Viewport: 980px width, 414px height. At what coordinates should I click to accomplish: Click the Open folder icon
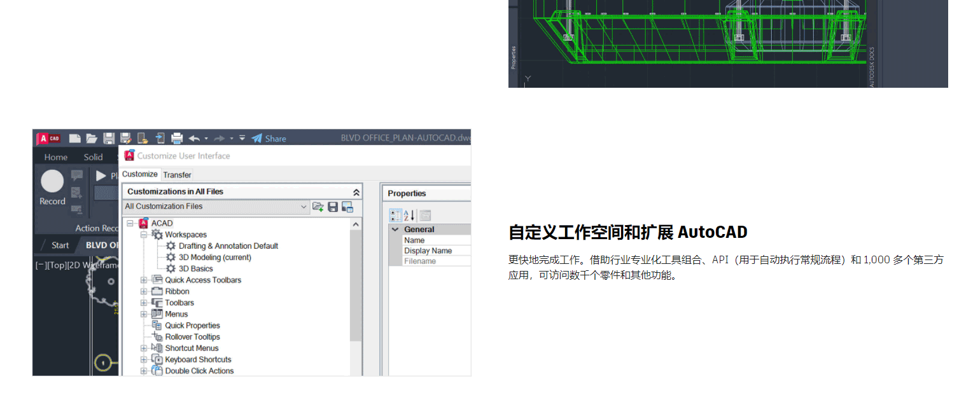(x=92, y=138)
